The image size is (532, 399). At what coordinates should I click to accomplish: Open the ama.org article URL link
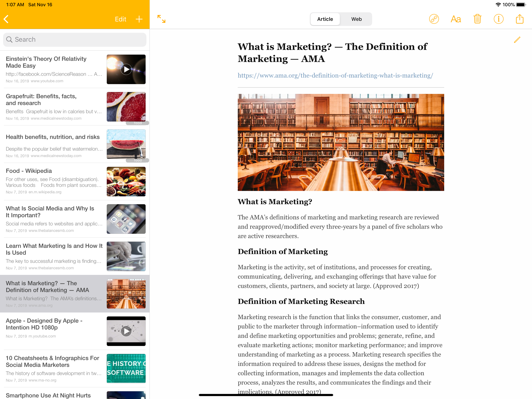point(335,76)
